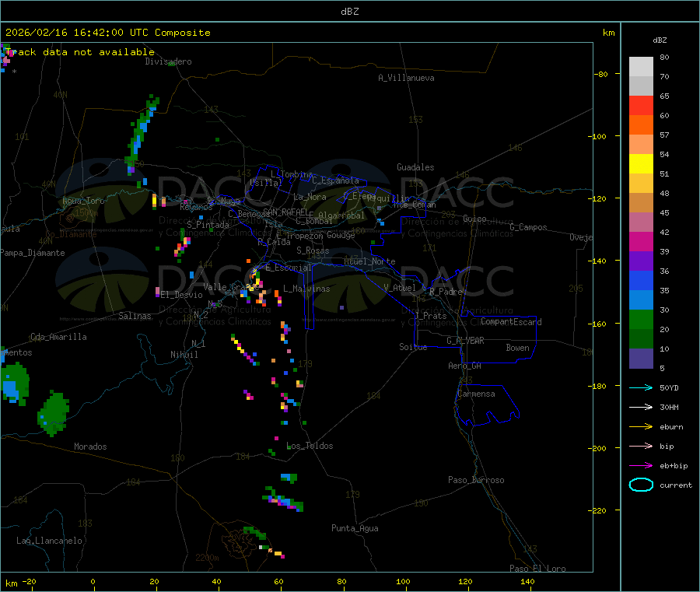Image resolution: width=700 pixels, height=592 pixels.
Task: Click the white 30HM arrow legend icon
Action: 641,407
